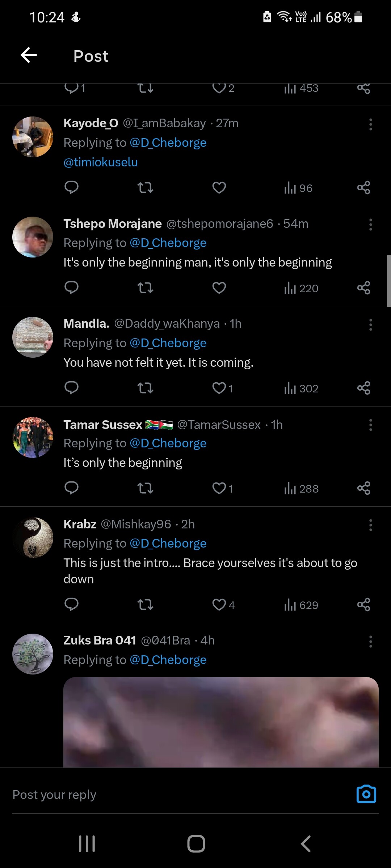Share Krabz's reply
391x868 pixels.
[x=363, y=605]
